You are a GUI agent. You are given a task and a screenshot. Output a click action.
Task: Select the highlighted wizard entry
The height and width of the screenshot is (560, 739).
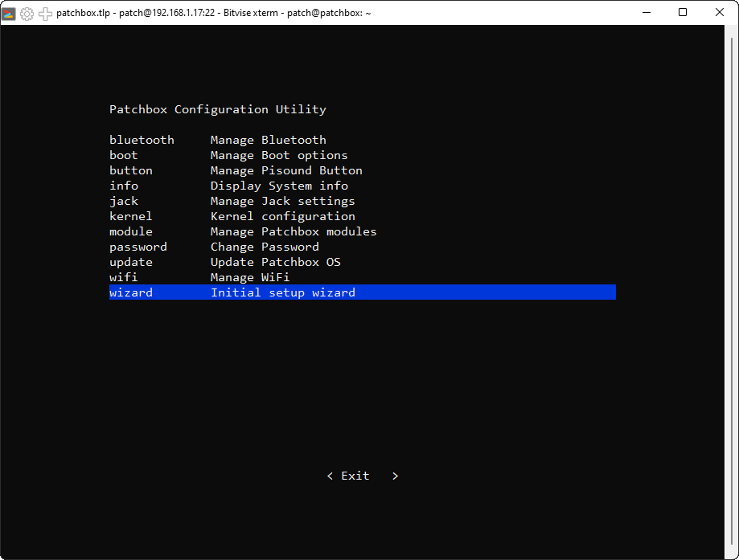(363, 292)
